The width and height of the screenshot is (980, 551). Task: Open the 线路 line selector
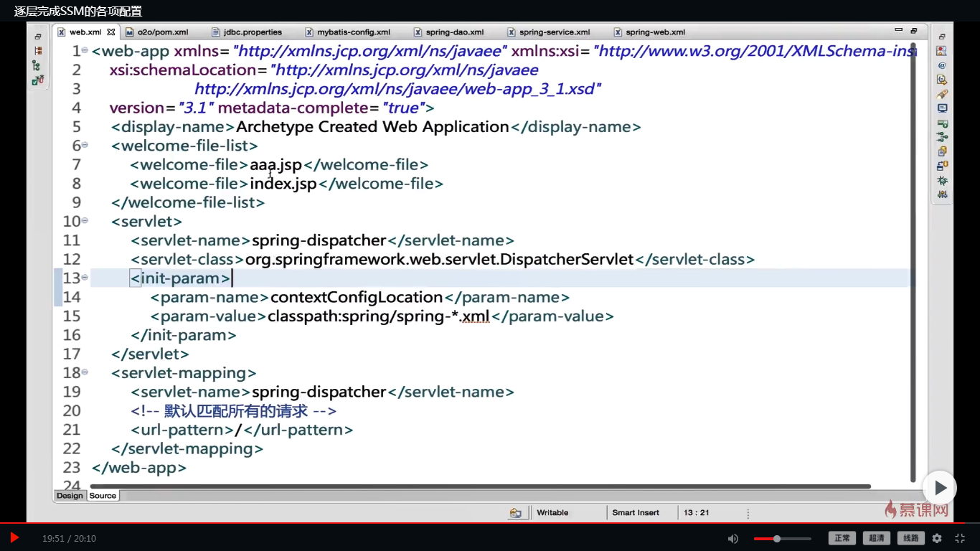pyautogui.click(x=910, y=538)
